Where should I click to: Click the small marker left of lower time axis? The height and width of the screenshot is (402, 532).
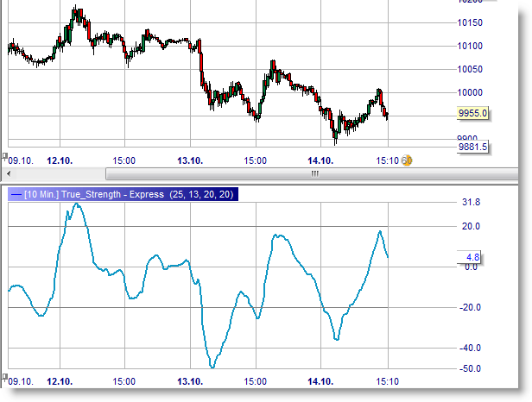pyautogui.click(x=3, y=377)
